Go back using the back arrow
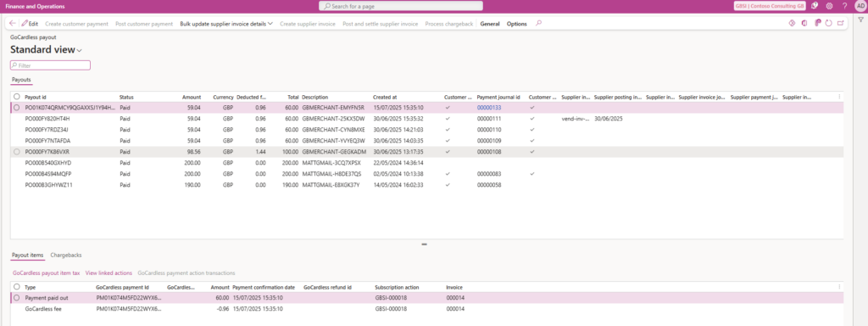Viewport: 868px width, 326px height. [13, 24]
